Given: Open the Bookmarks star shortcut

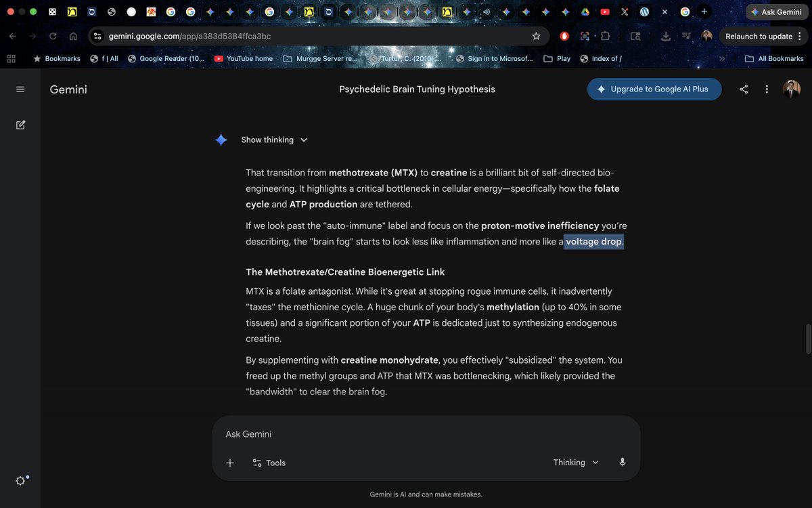Looking at the screenshot, I should pyautogui.click(x=57, y=58).
